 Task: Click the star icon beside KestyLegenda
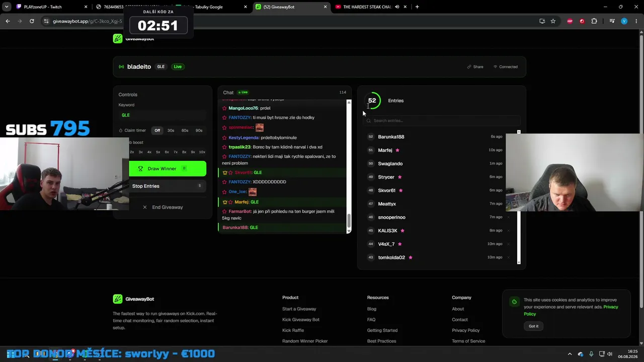pos(224,138)
